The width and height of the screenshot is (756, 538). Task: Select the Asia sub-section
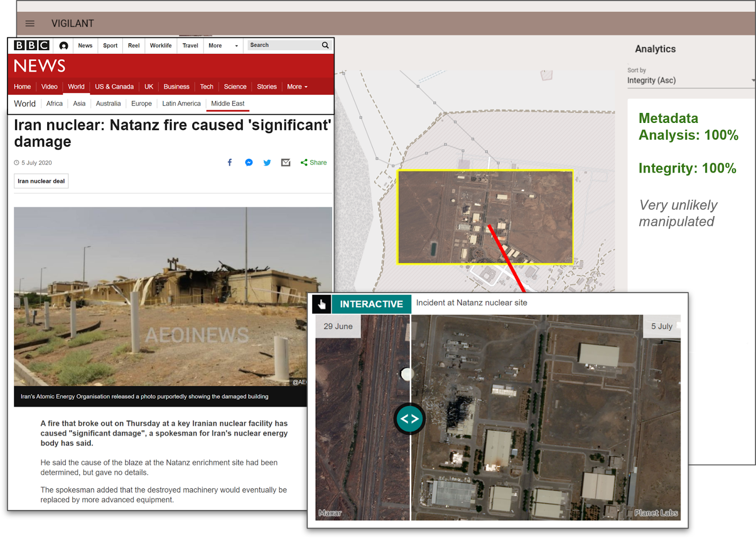(x=79, y=104)
